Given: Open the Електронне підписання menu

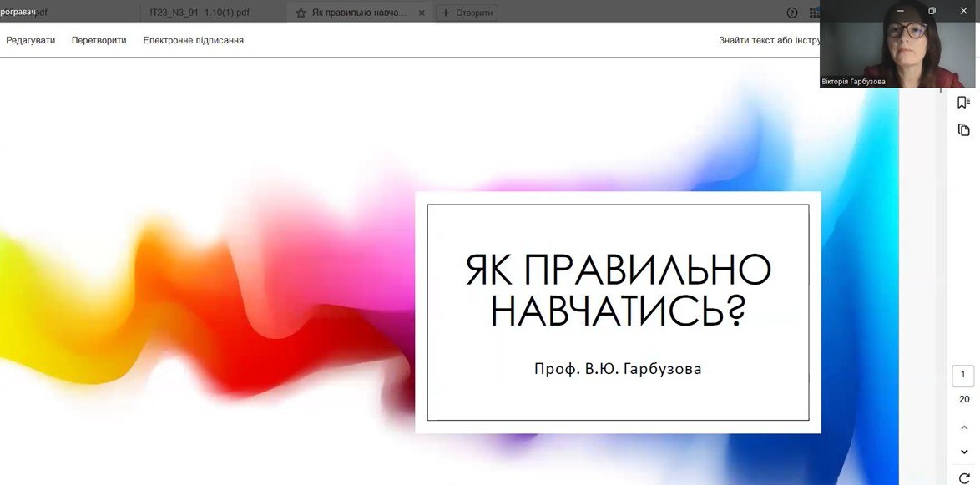Looking at the screenshot, I should [x=193, y=40].
